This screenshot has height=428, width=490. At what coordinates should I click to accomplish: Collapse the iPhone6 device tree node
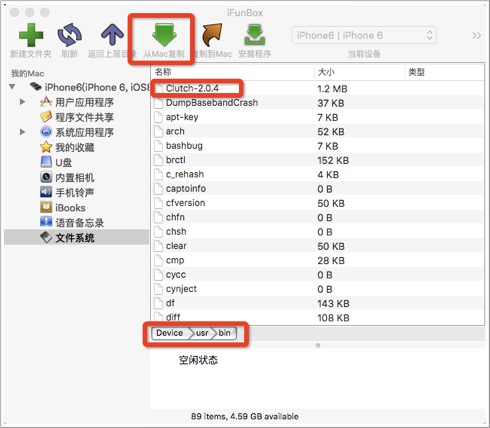[x=12, y=87]
